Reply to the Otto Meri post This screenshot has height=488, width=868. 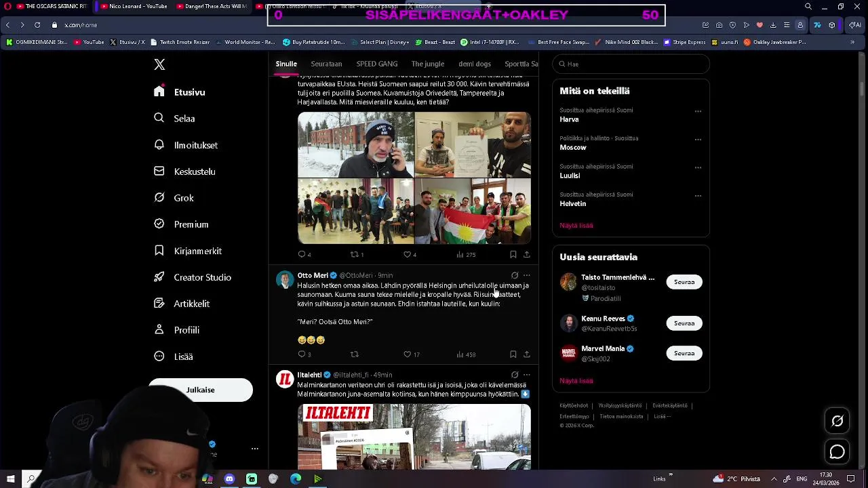pyautogui.click(x=304, y=354)
